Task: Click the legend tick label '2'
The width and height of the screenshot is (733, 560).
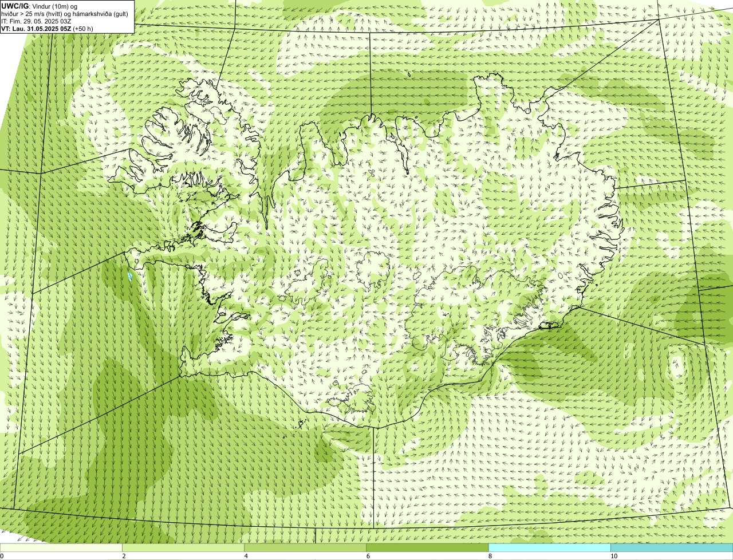Action: click(x=124, y=556)
